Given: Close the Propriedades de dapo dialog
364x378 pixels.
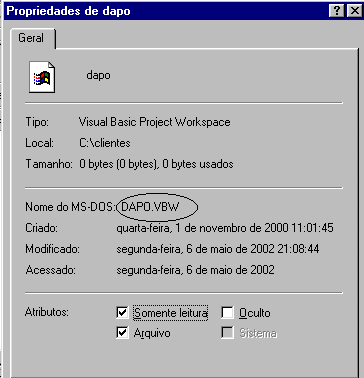Looking at the screenshot, I should point(354,11).
